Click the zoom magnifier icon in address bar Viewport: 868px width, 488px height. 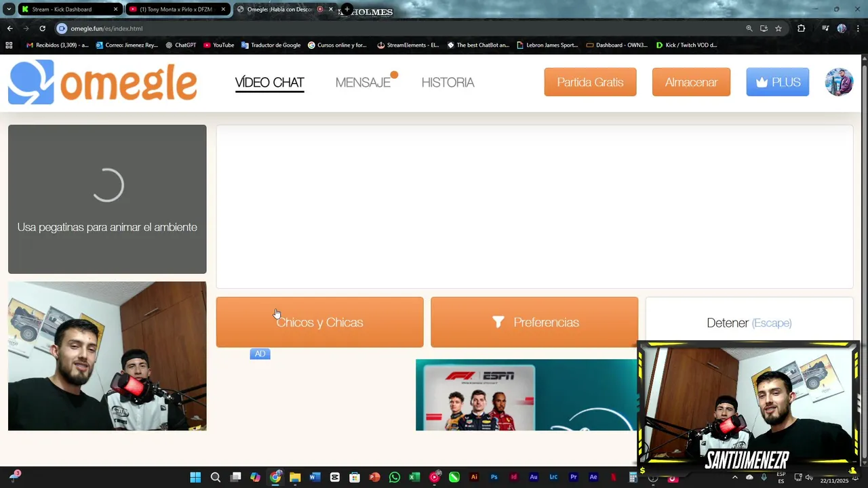coord(749,28)
